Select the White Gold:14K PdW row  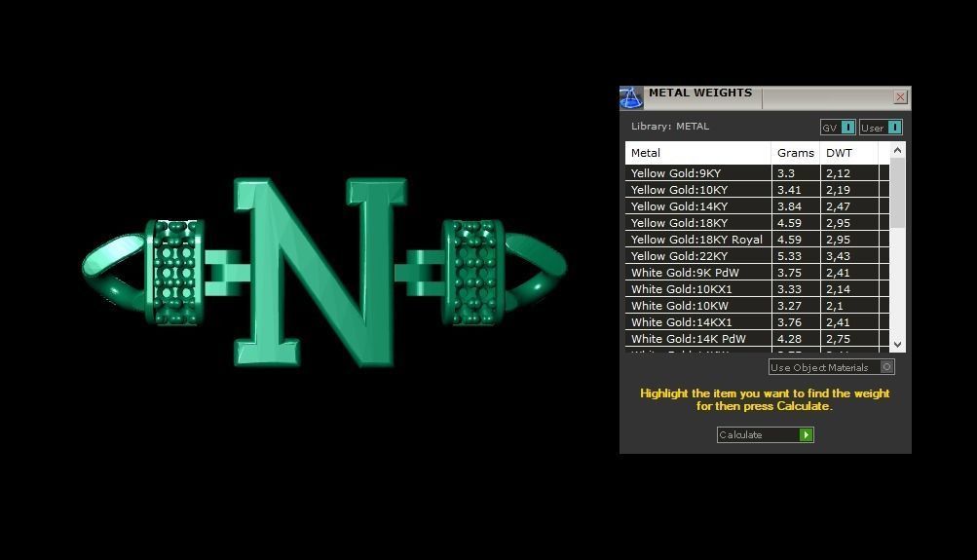click(757, 339)
